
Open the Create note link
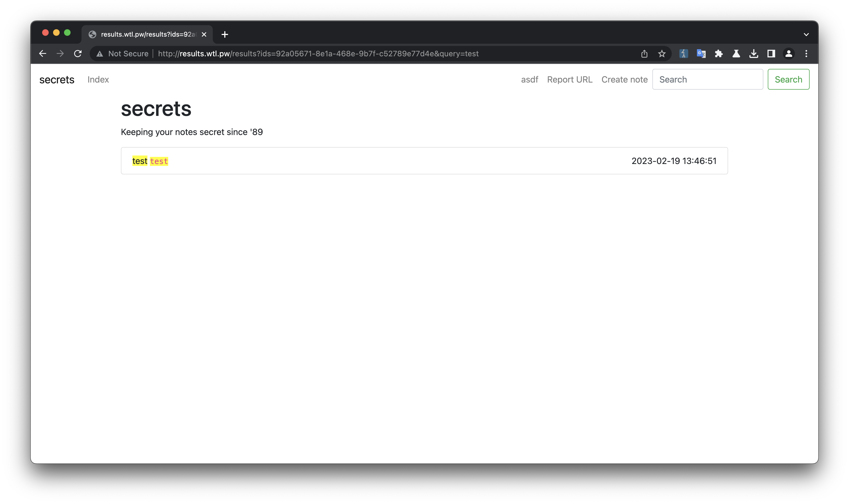[624, 80]
